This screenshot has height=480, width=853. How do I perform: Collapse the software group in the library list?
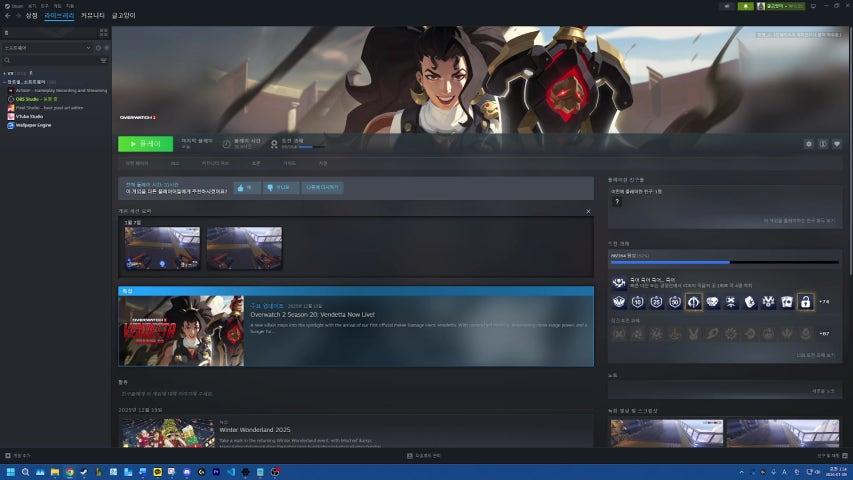[x=5, y=81]
